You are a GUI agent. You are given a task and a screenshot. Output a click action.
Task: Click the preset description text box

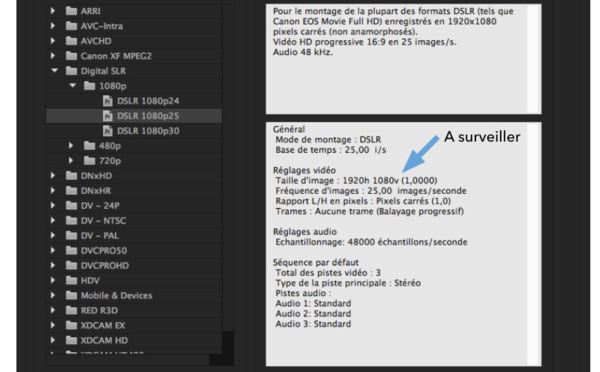404,59
